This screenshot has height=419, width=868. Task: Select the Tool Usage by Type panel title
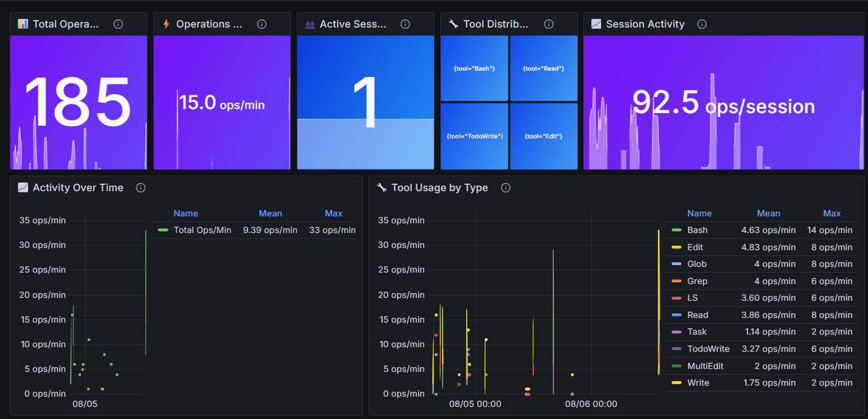point(439,188)
